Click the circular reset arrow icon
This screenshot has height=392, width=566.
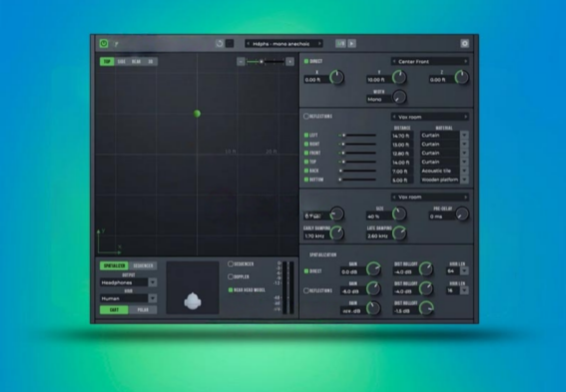219,44
